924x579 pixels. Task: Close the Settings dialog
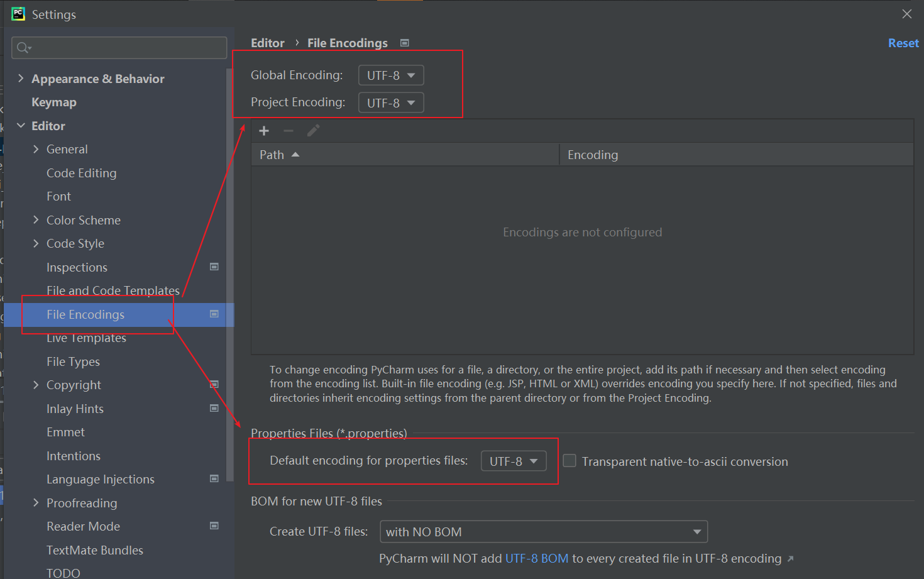click(906, 14)
